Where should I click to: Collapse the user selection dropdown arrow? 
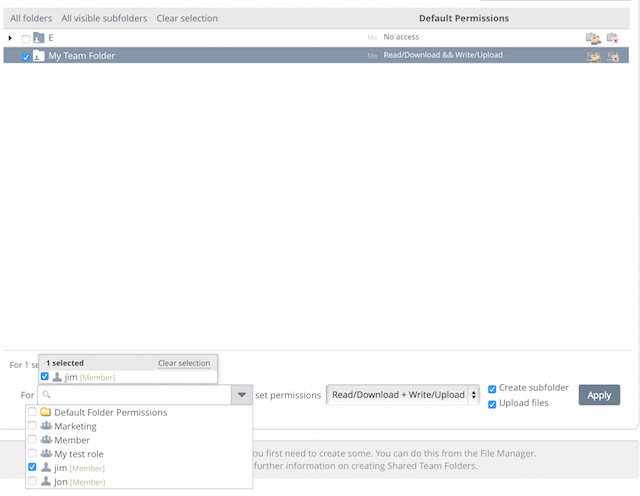point(242,396)
